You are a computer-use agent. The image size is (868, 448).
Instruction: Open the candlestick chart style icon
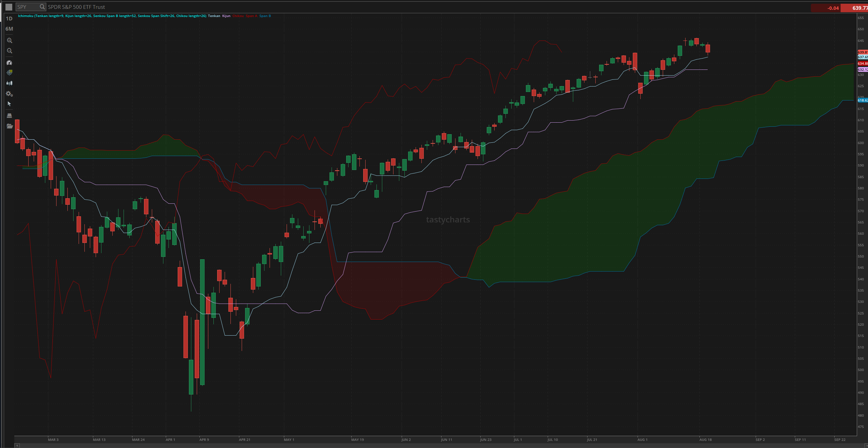pyautogui.click(x=9, y=83)
